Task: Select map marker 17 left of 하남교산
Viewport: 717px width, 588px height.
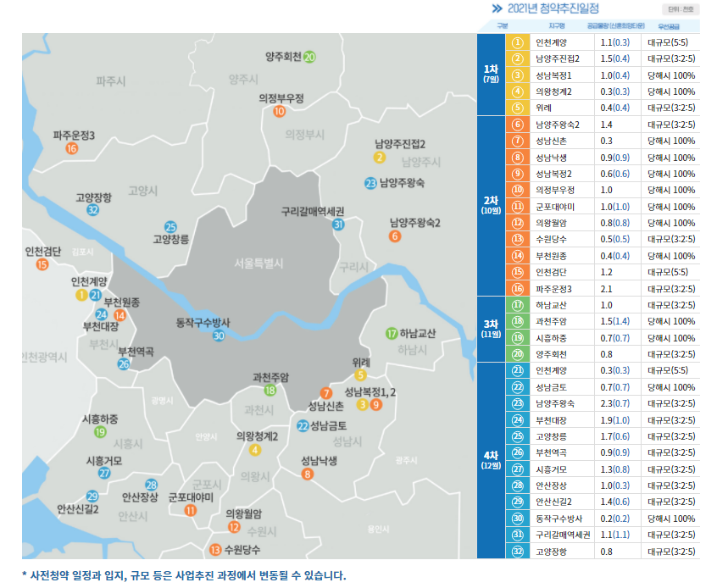Action: point(392,333)
